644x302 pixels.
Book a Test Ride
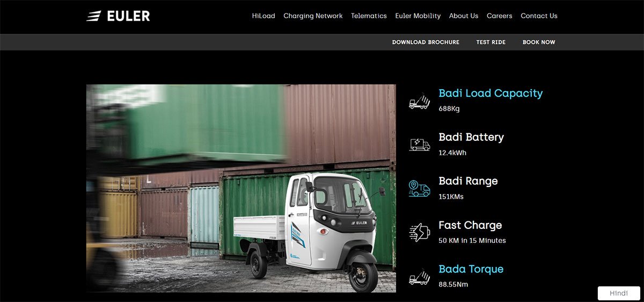(491, 42)
